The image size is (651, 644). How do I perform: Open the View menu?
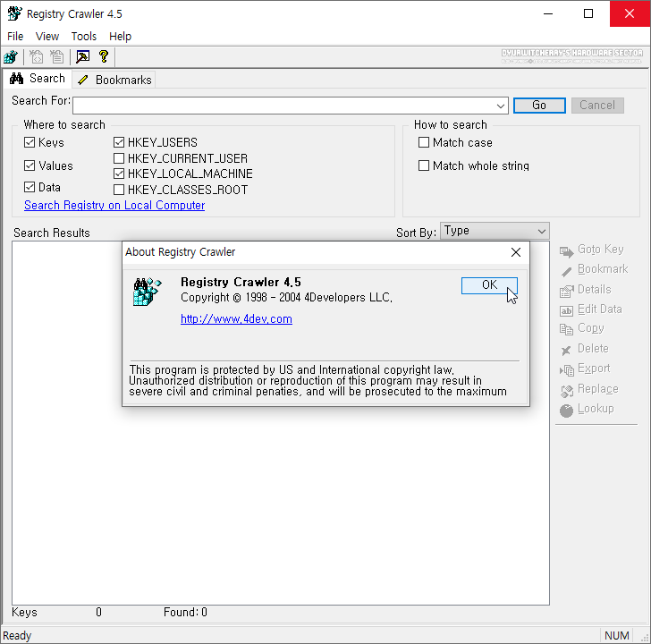click(x=47, y=37)
